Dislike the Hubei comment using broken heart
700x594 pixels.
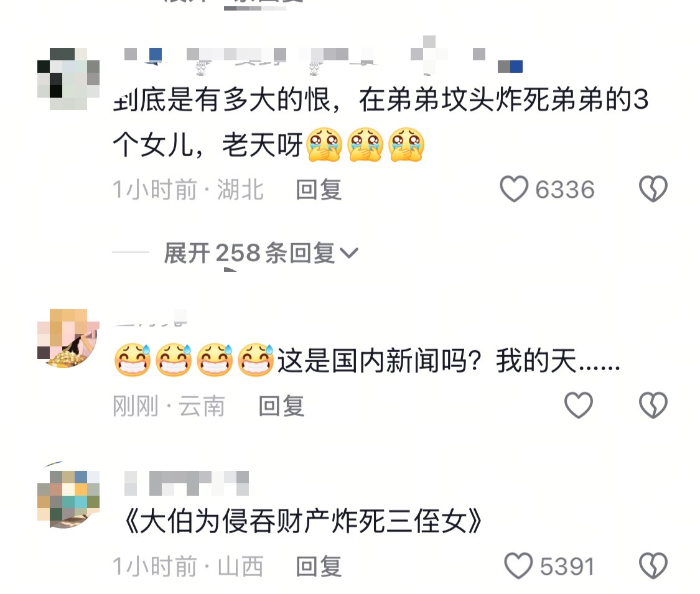pyautogui.click(x=653, y=189)
